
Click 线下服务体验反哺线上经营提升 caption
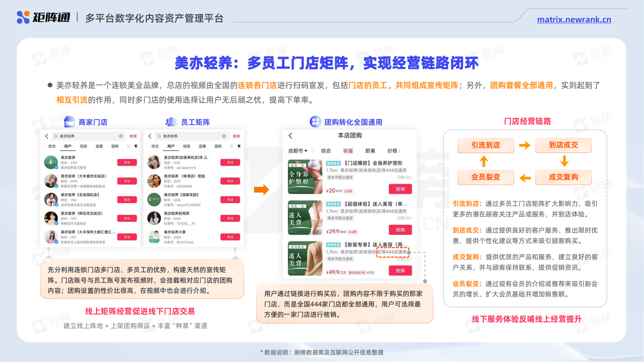[527, 319]
